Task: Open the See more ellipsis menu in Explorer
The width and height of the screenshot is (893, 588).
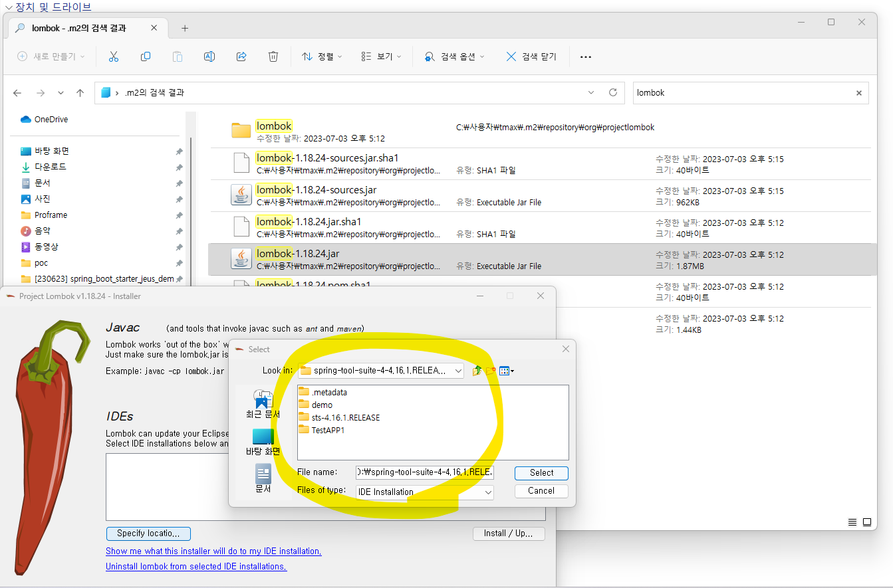Action: [586, 57]
